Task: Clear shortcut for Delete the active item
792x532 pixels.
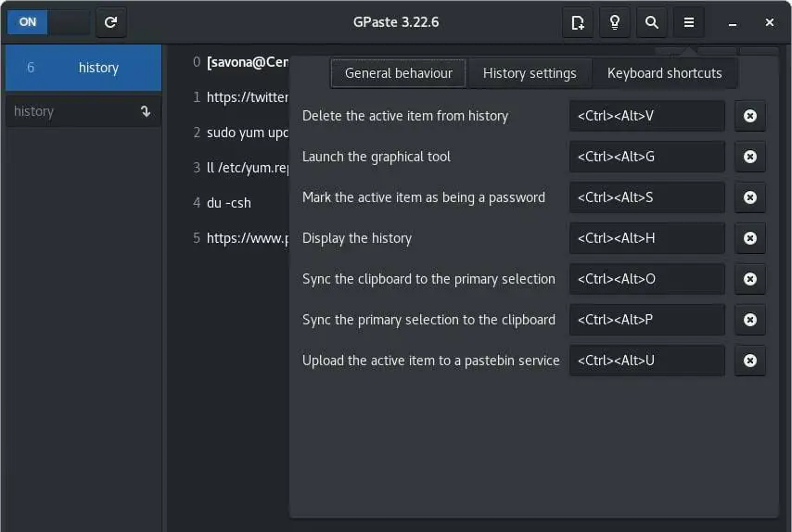Action: point(750,116)
